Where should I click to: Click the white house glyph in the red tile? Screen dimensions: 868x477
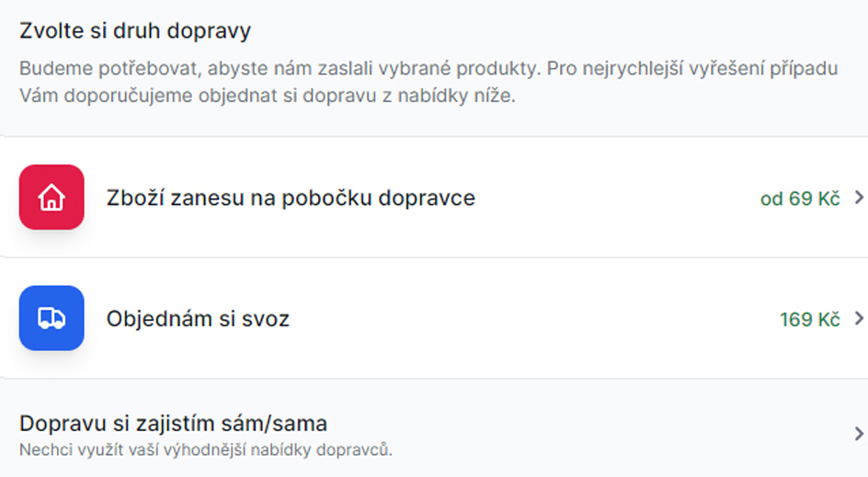click(51, 198)
